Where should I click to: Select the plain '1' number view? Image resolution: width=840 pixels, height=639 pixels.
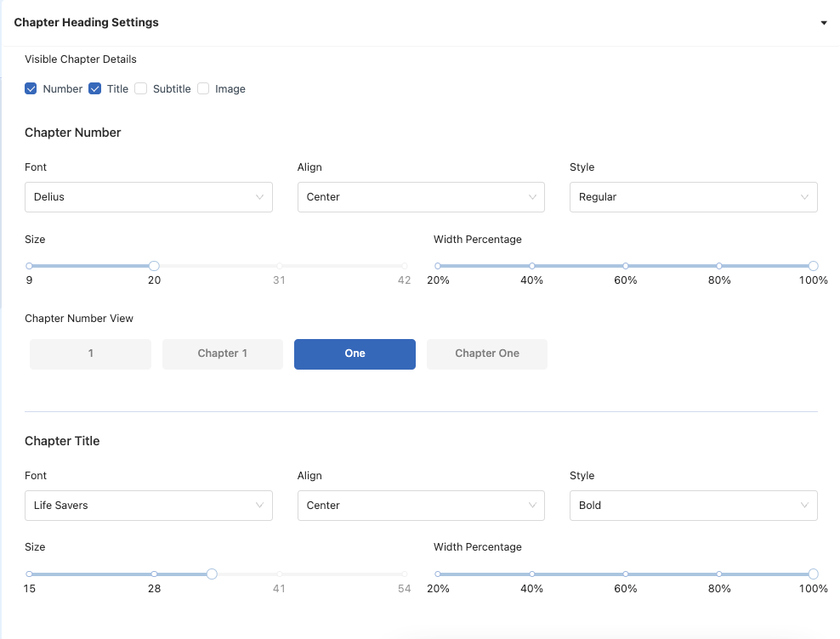pyautogui.click(x=90, y=353)
